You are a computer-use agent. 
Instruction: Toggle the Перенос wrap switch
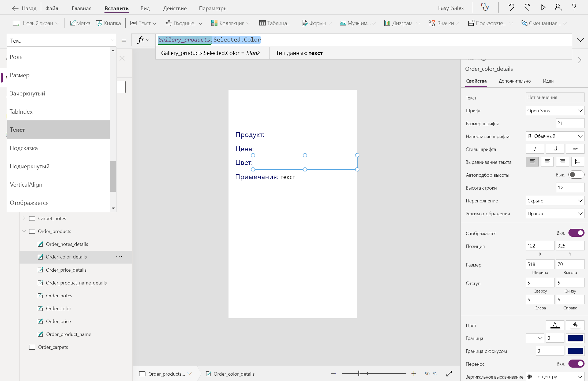click(576, 364)
